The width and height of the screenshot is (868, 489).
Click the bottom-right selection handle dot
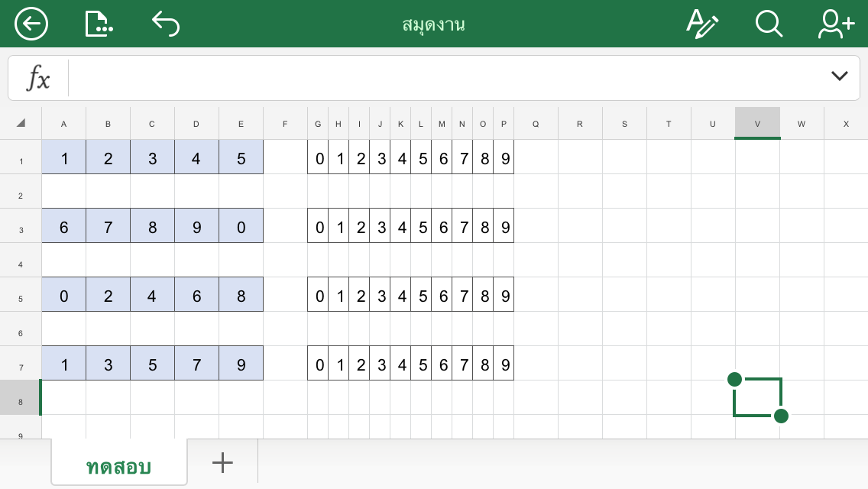(781, 416)
